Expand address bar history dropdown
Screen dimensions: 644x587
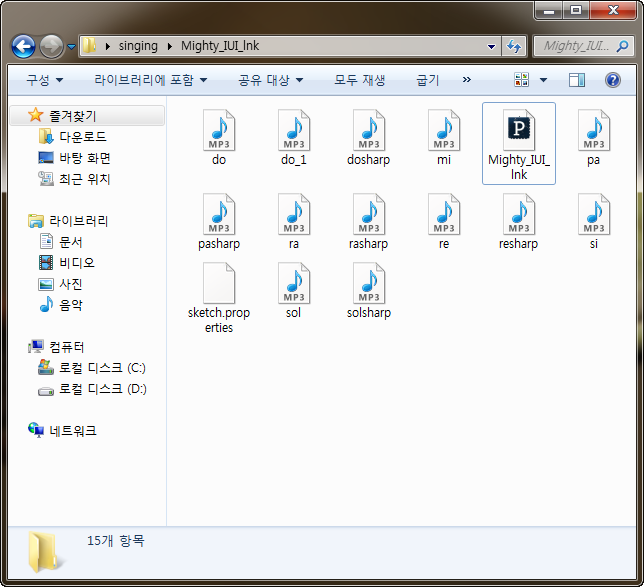pyautogui.click(x=491, y=46)
